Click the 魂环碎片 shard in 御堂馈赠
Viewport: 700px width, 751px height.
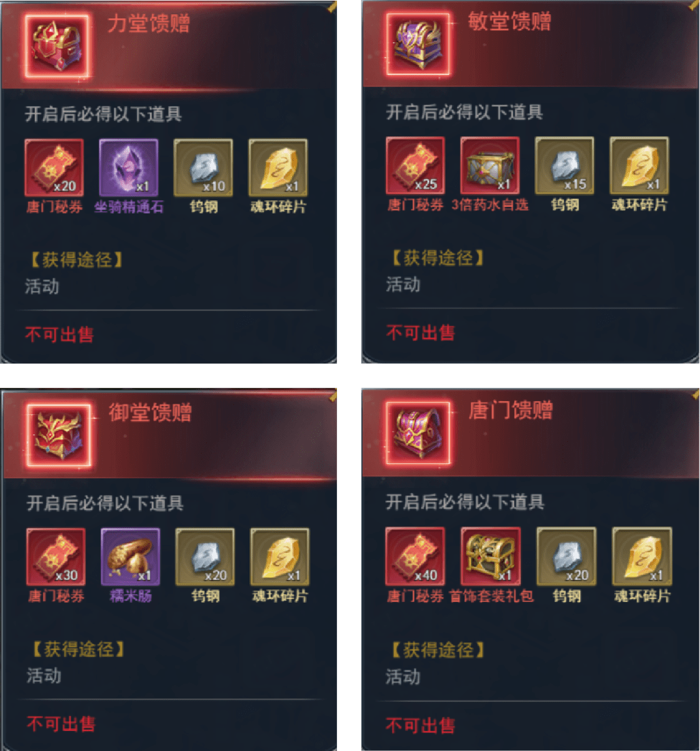[x=280, y=557]
